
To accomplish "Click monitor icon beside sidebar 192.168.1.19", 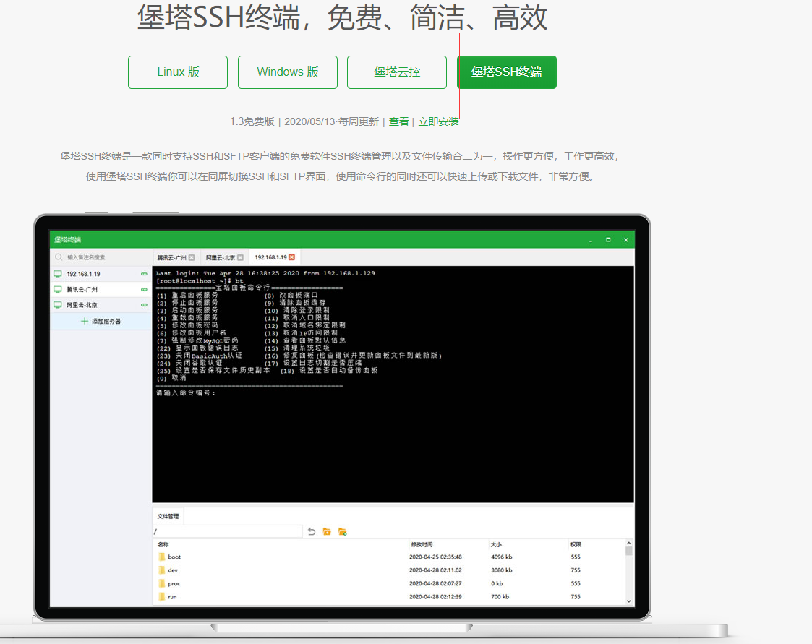I will 57,274.
